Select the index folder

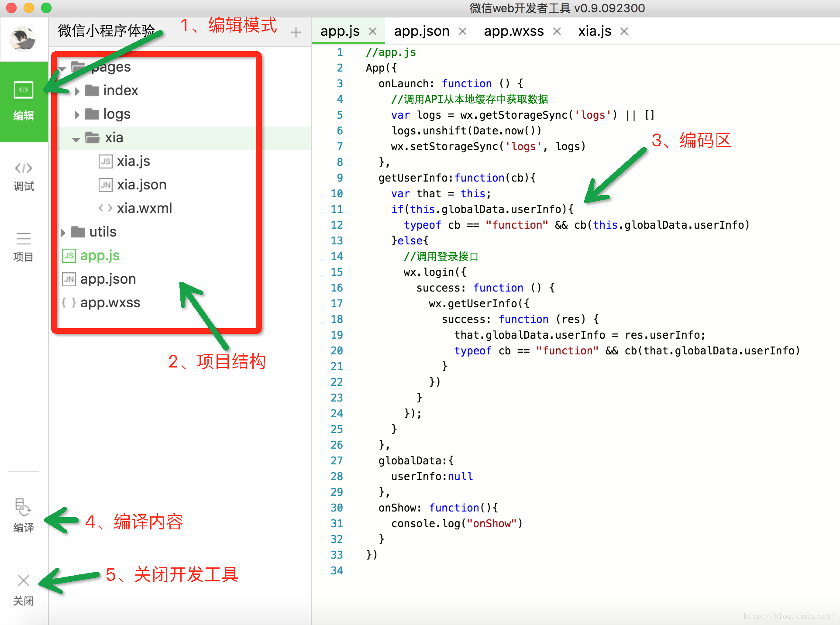pyautogui.click(x=120, y=90)
